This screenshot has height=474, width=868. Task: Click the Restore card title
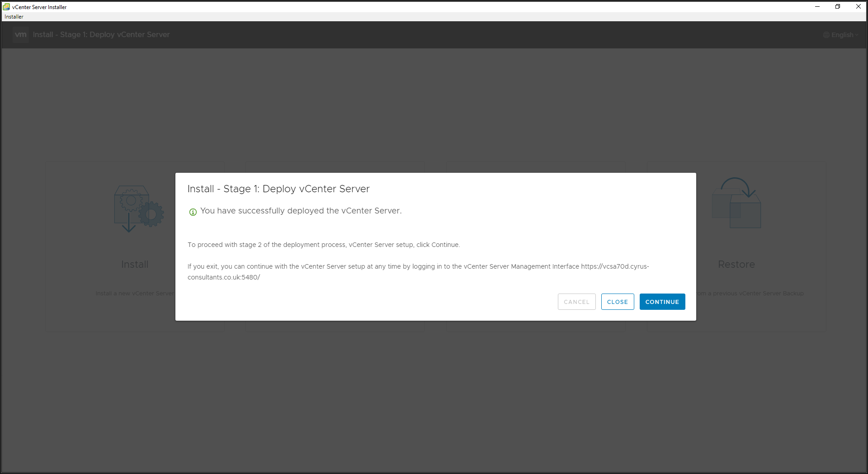[x=736, y=264]
